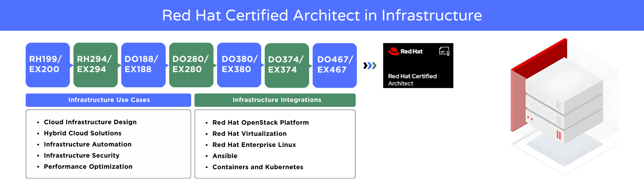Select the RH199/EX200 course box
Image resolution: width=644 pixels, height=187 pixels.
pos(48,65)
